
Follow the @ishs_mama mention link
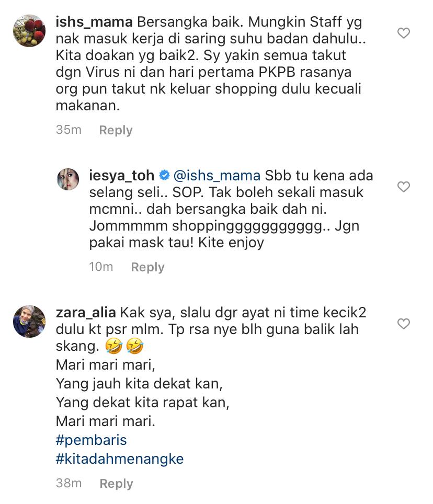[216, 176]
